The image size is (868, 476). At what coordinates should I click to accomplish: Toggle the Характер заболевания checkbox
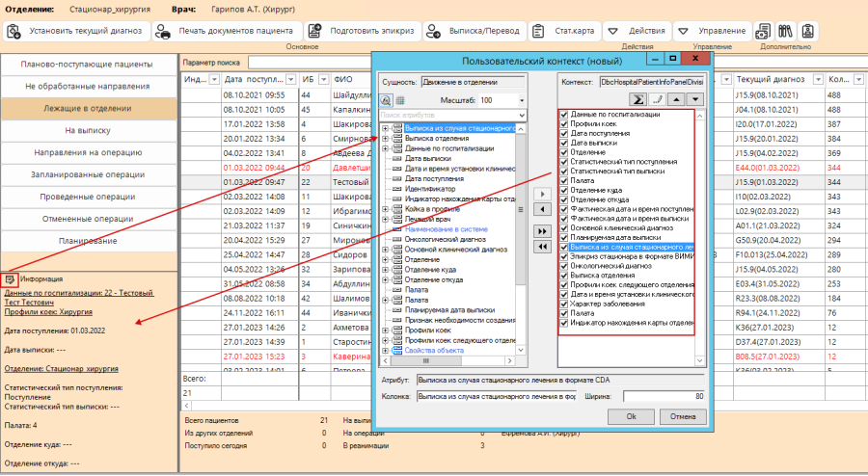pyautogui.click(x=564, y=304)
